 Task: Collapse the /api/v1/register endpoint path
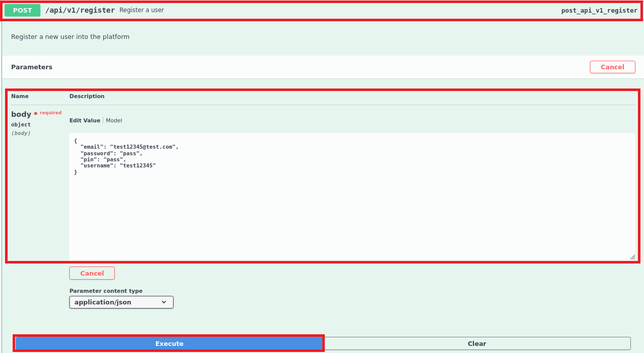coord(80,10)
